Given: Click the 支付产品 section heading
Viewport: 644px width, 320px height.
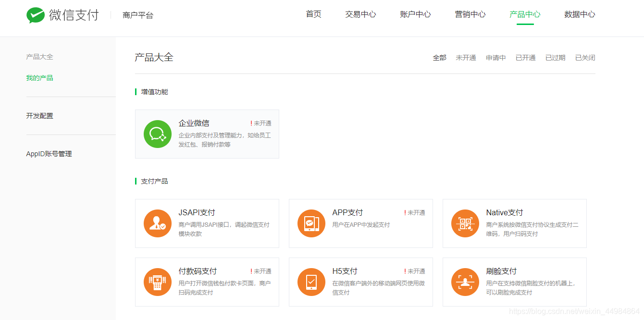Looking at the screenshot, I should 154,181.
